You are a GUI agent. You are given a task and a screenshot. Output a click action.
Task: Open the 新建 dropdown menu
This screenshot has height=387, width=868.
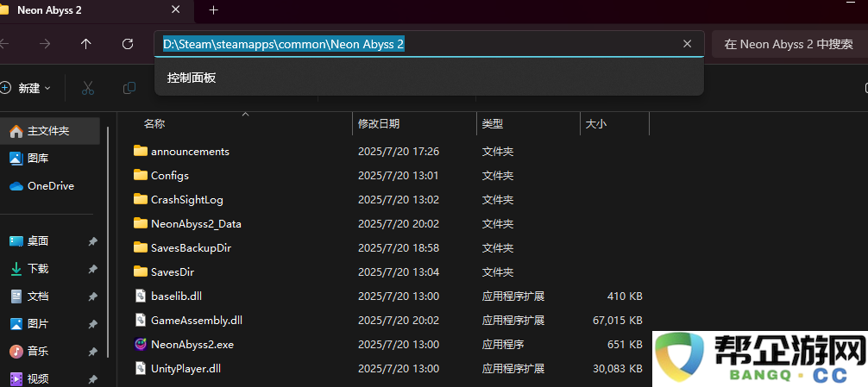pos(27,88)
